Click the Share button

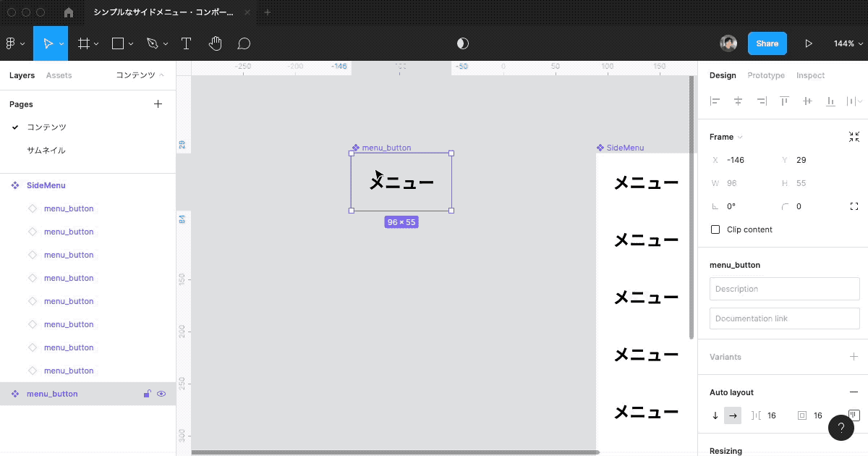click(767, 43)
